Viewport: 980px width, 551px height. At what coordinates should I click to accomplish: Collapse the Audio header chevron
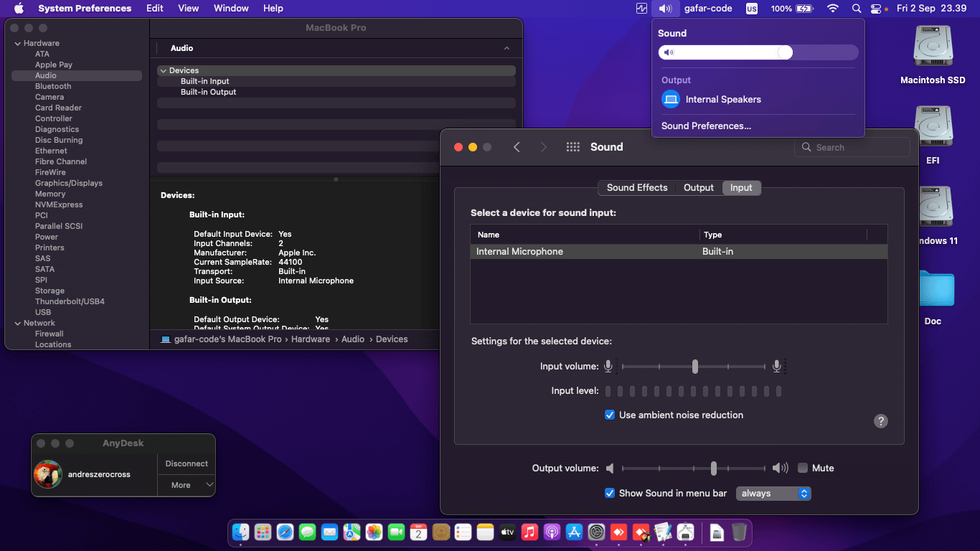click(507, 48)
